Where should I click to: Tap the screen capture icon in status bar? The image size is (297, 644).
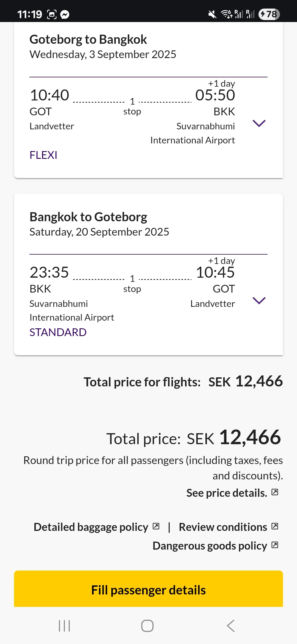(x=52, y=14)
